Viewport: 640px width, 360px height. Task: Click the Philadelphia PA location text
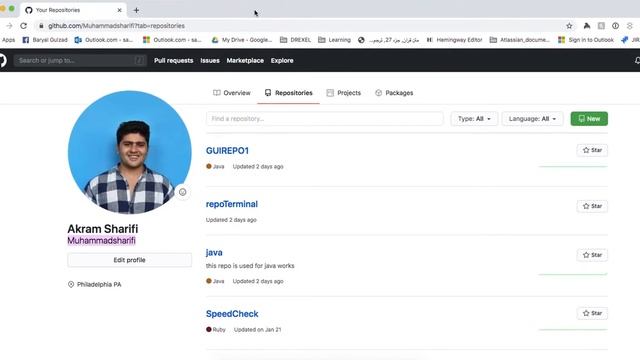99,284
